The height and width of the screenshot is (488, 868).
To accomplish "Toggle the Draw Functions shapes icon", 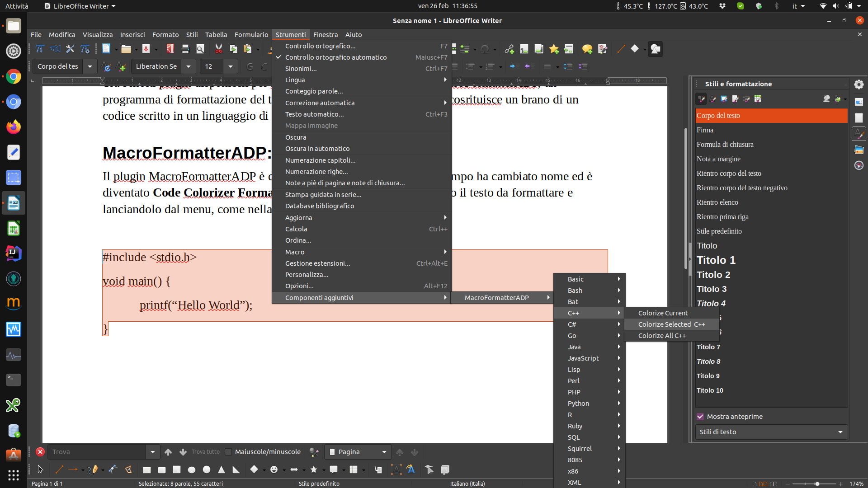I will click(655, 49).
